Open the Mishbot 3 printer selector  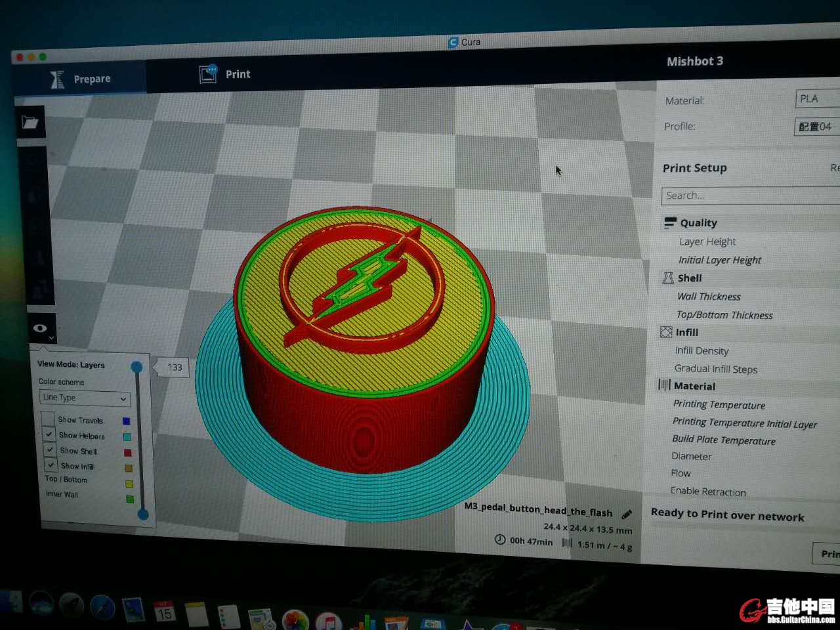pos(694,61)
